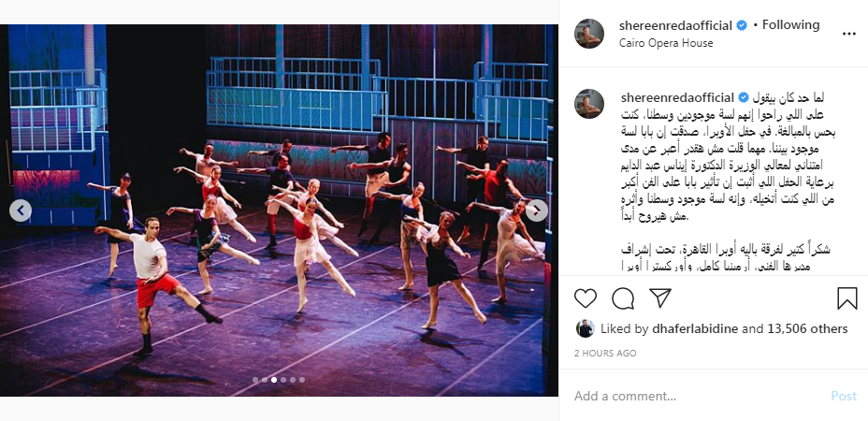Open the three-dot more options menu
Image resolution: width=868 pixels, height=421 pixels.
(848, 34)
